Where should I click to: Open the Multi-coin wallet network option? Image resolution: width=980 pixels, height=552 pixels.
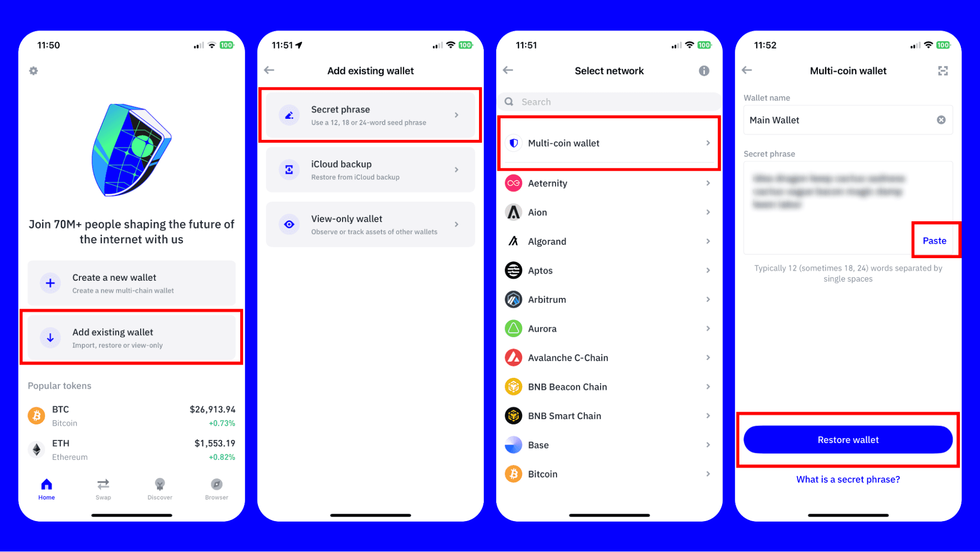(609, 143)
